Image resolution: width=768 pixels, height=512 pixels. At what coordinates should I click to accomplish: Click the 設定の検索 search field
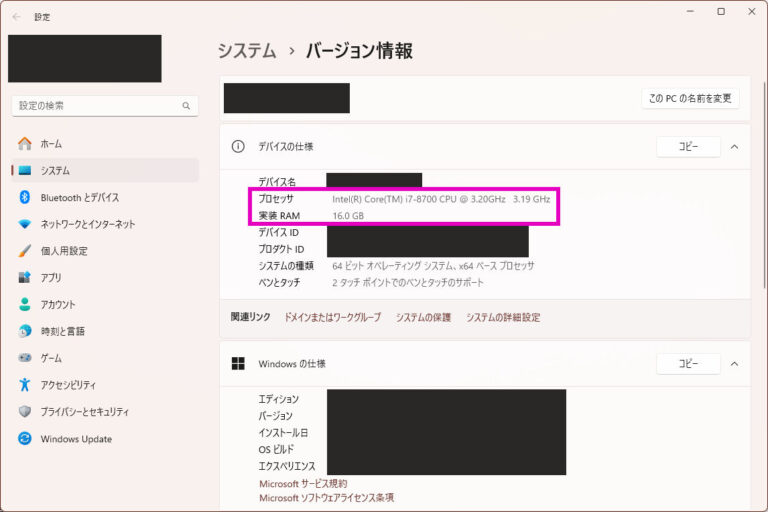pyautogui.click(x=105, y=105)
